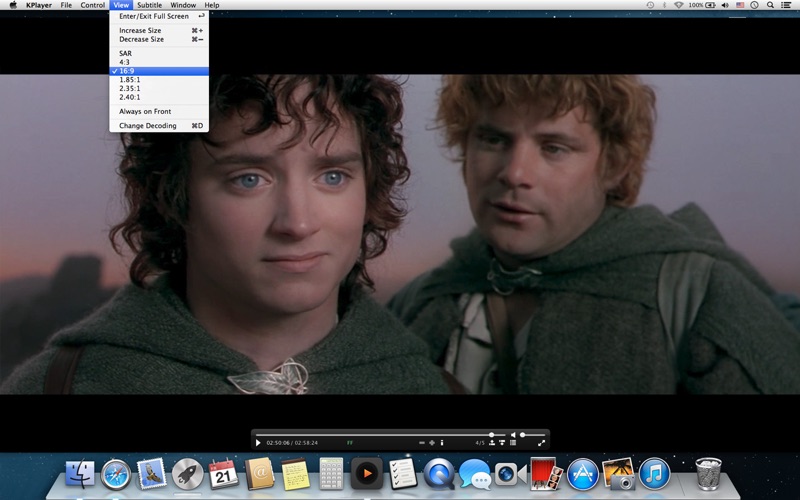Close the open View menu from menu bar
Image resolution: width=800 pixels, height=500 pixels.
tap(121, 5)
